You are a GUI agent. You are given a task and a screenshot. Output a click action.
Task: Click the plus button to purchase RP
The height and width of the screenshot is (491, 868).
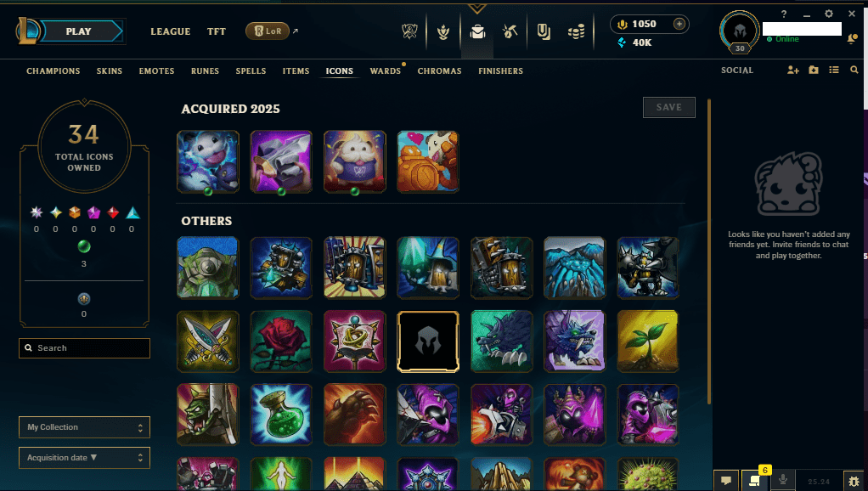click(x=679, y=24)
